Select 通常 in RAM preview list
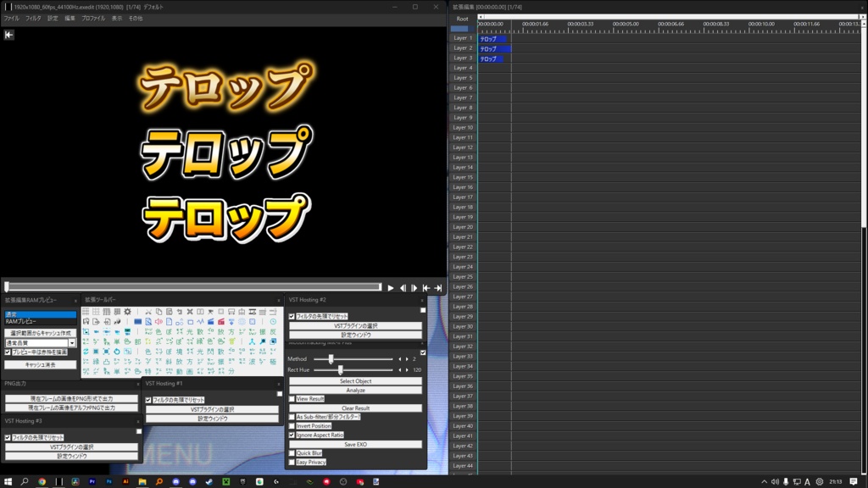Screen dimensions: 868x488 coord(41,314)
